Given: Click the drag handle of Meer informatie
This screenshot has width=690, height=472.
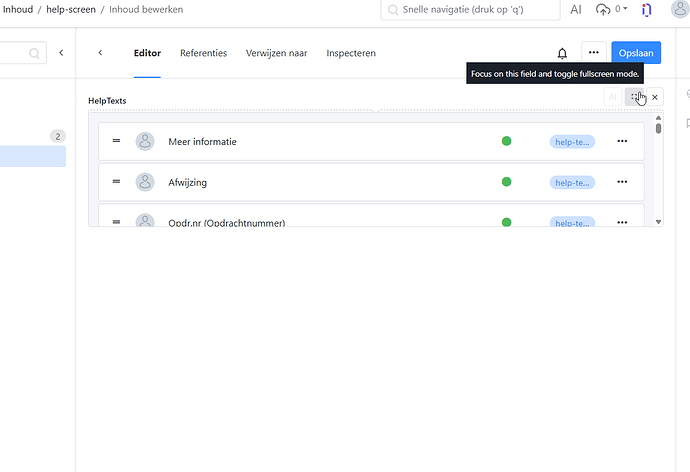Looking at the screenshot, I should coord(117,141).
